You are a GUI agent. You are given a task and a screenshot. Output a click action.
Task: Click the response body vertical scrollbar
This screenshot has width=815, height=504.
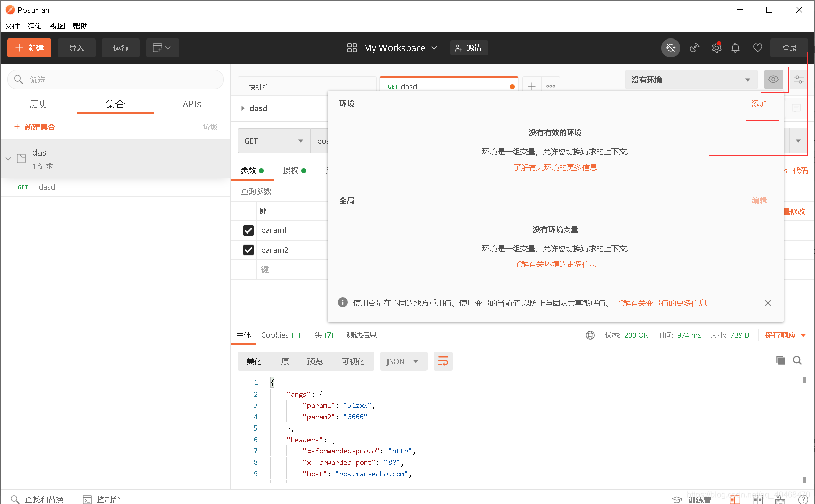[804, 430]
